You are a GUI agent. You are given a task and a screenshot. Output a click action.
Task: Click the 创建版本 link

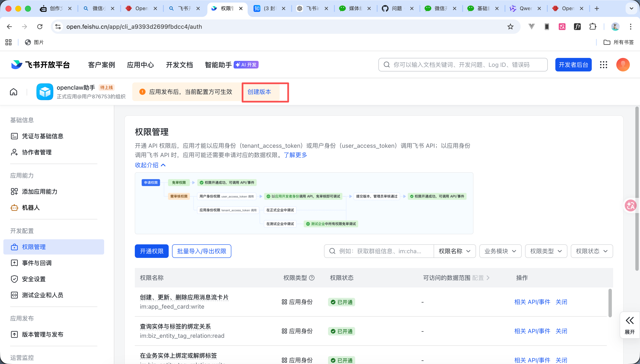(x=259, y=92)
